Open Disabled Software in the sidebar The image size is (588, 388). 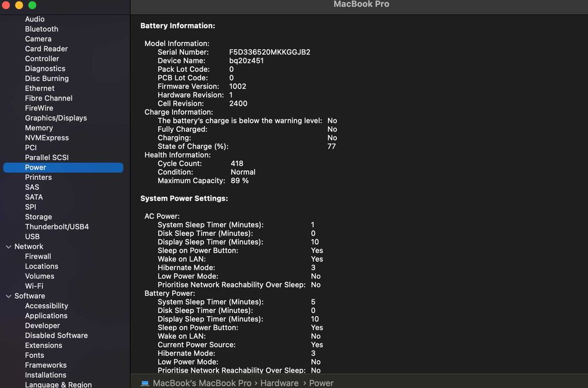click(56, 336)
